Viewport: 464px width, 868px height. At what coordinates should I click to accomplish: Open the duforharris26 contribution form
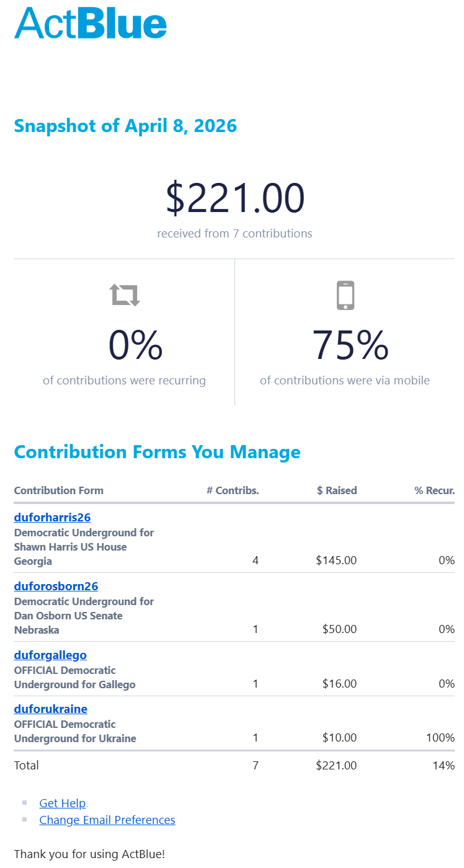pos(52,518)
